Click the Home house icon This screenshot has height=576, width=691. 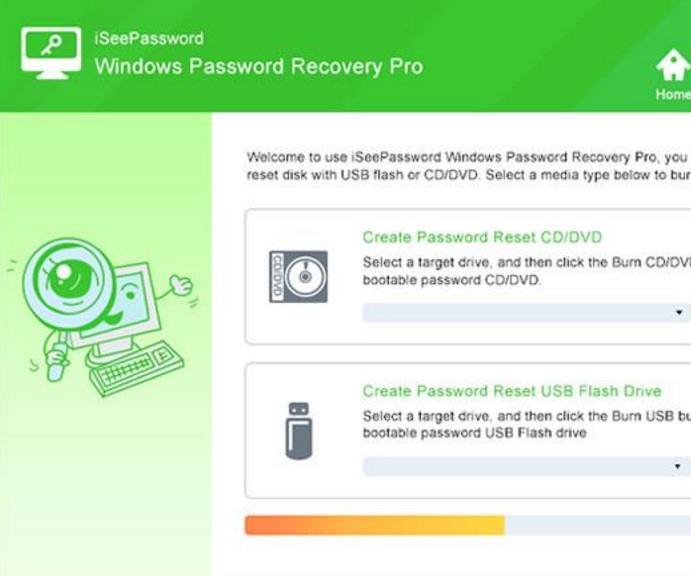pyautogui.click(x=673, y=65)
